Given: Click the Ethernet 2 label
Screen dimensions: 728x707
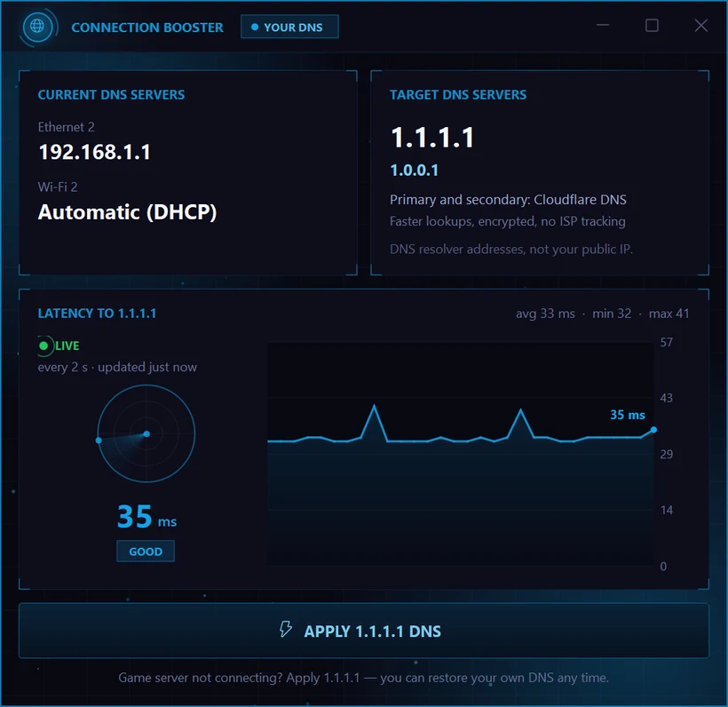Looking at the screenshot, I should pyautogui.click(x=66, y=127).
